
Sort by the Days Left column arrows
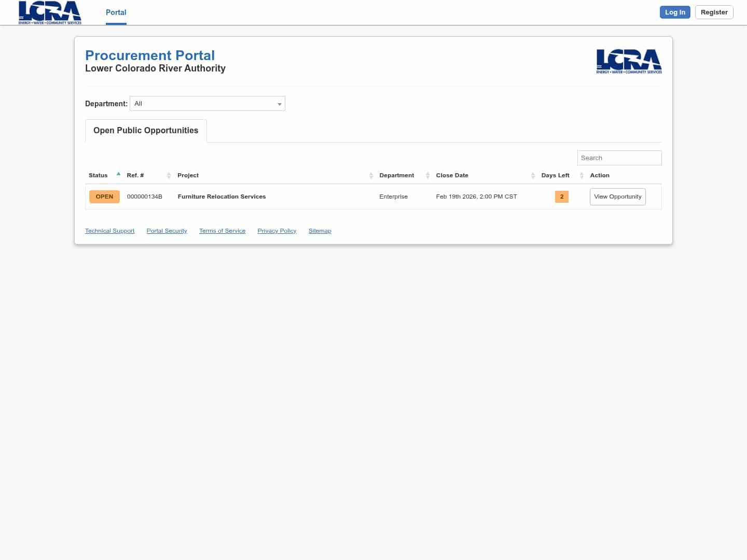pyautogui.click(x=582, y=175)
